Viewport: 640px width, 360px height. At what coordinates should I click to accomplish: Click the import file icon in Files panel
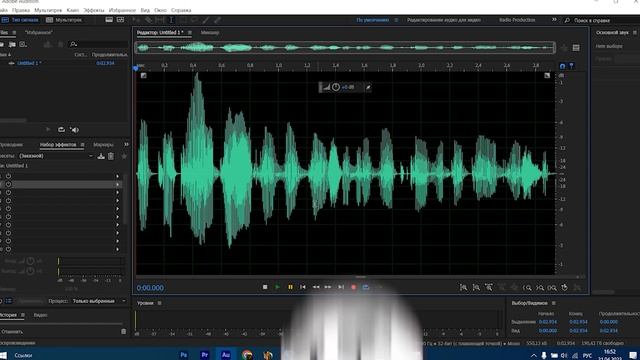tap(12, 44)
